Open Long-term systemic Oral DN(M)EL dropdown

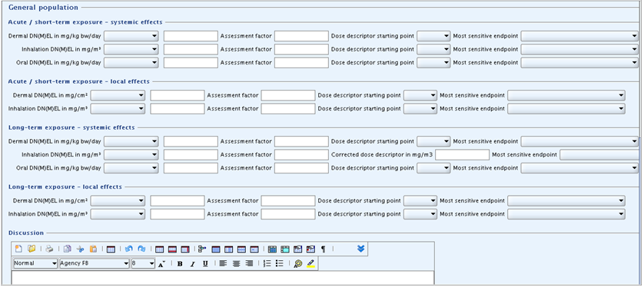[x=131, y=168]
